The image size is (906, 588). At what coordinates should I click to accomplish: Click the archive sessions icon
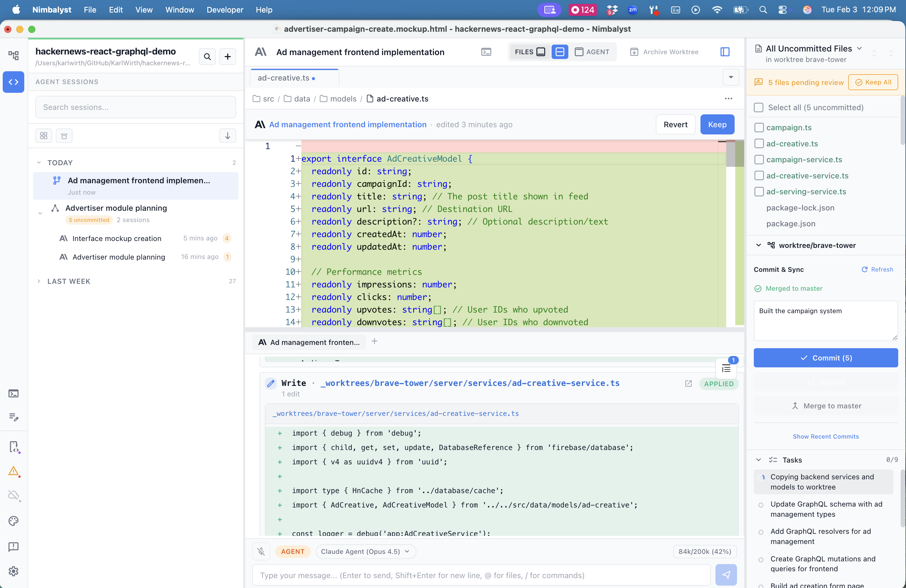pos(64,136)
